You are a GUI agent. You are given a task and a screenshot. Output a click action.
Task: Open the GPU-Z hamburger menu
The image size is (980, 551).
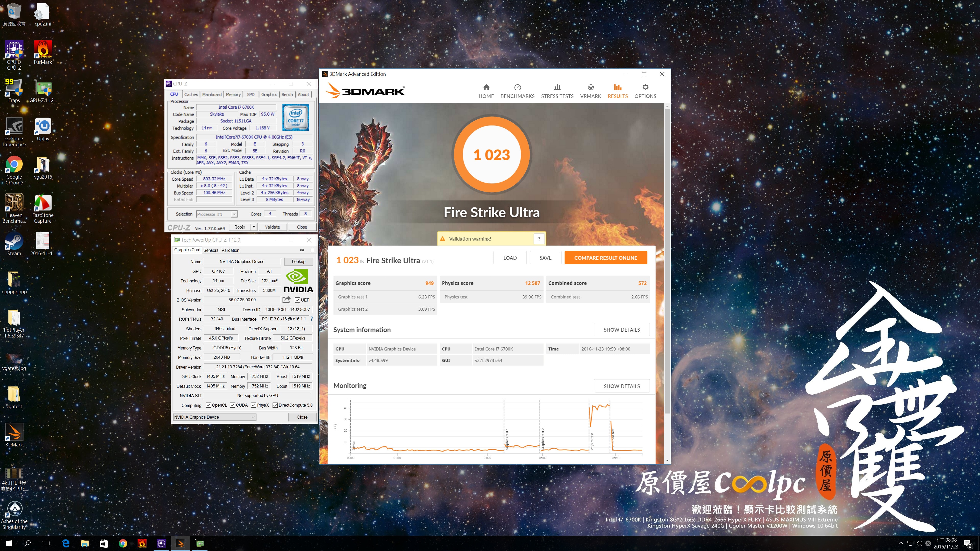point(312,250)
